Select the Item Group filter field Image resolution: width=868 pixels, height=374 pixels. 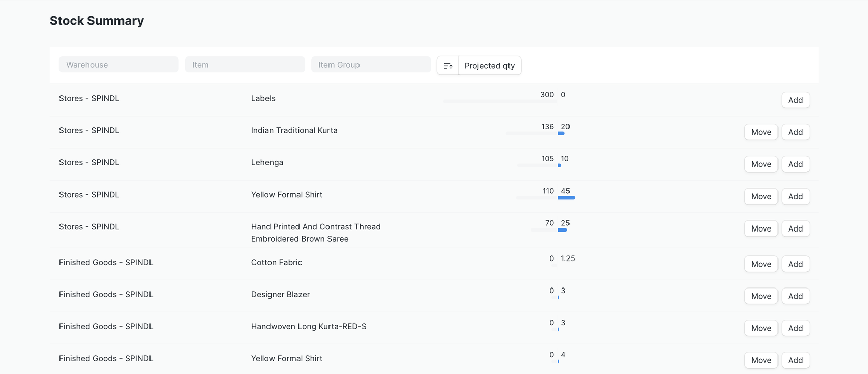371,65
